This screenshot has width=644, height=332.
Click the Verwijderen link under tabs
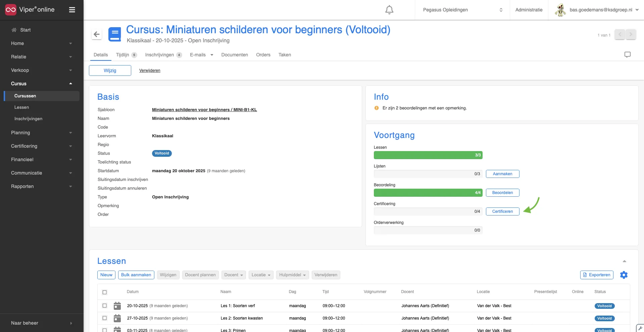point(150,70)
